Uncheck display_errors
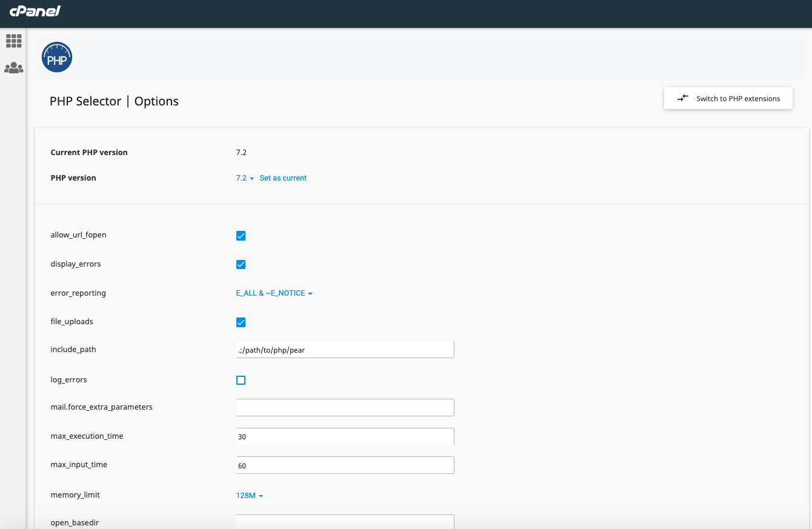The width and height of the screenshot is (812, 529). [x=241, y=264]
